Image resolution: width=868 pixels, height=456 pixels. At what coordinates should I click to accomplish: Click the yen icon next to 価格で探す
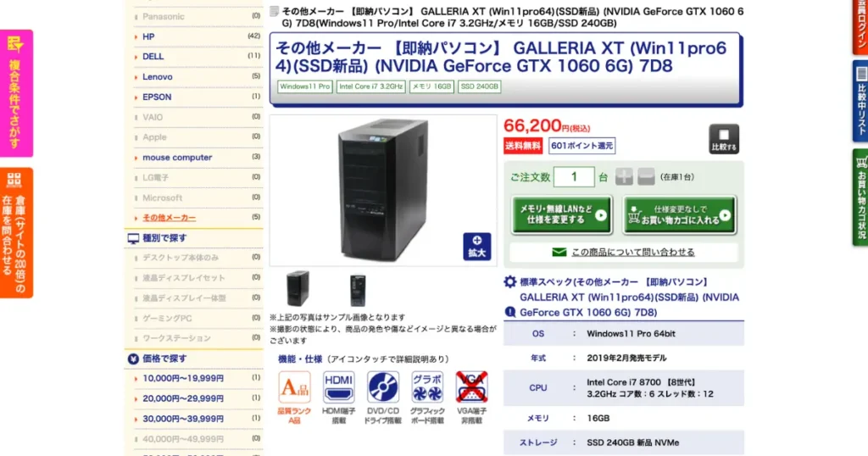tap(133, 359)
